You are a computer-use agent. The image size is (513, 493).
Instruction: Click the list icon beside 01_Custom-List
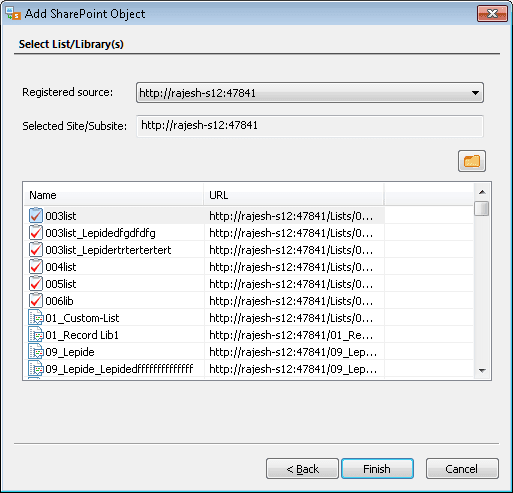[x=36, y=318]
